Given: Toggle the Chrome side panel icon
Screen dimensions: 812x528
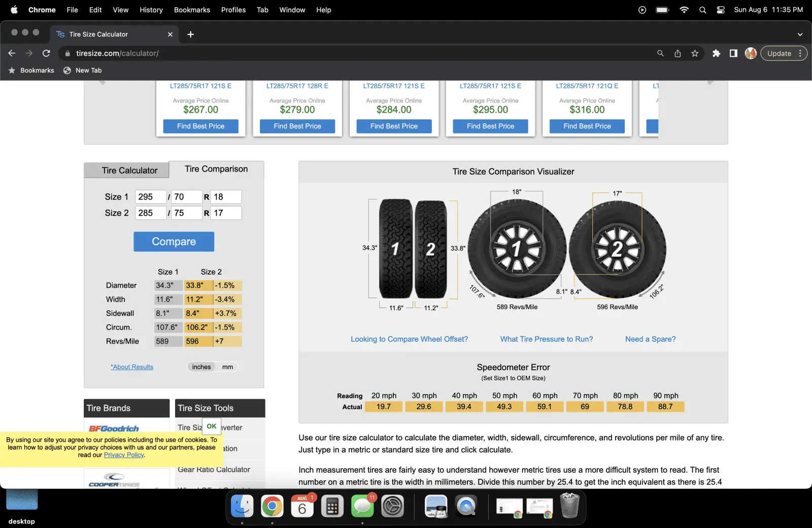Looking at the screenshot, I should pos(733,53).
